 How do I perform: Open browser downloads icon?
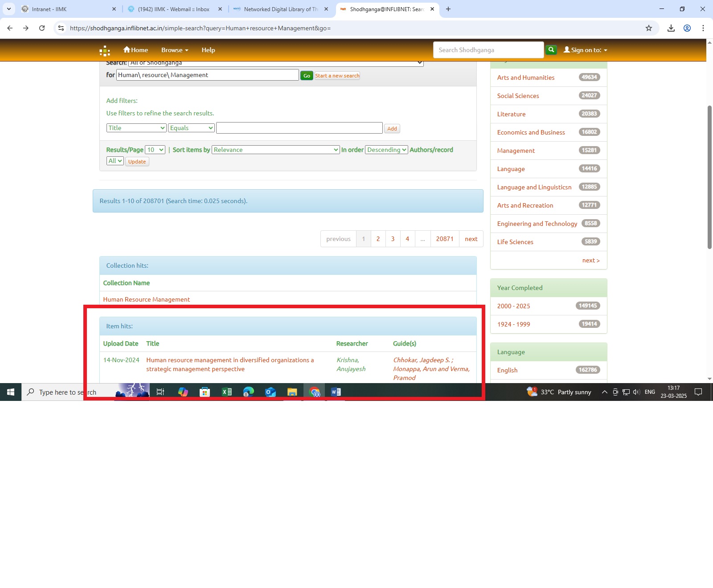pos(671,28)
